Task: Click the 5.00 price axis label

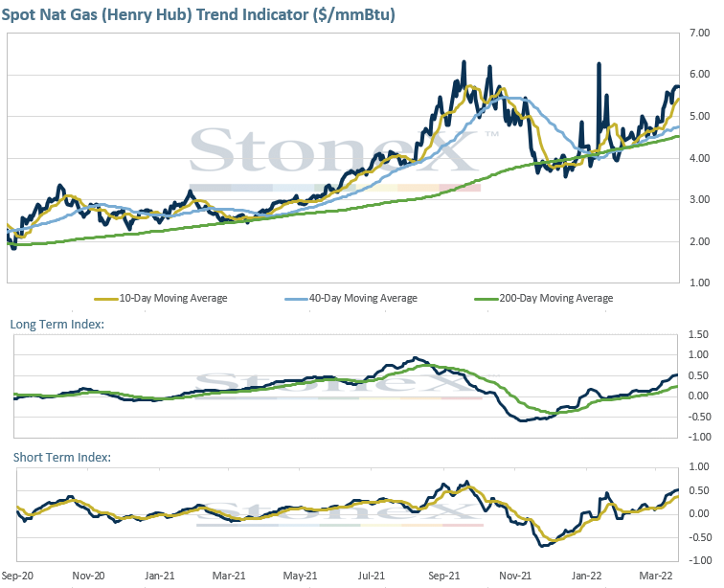Action: [699, 117]
